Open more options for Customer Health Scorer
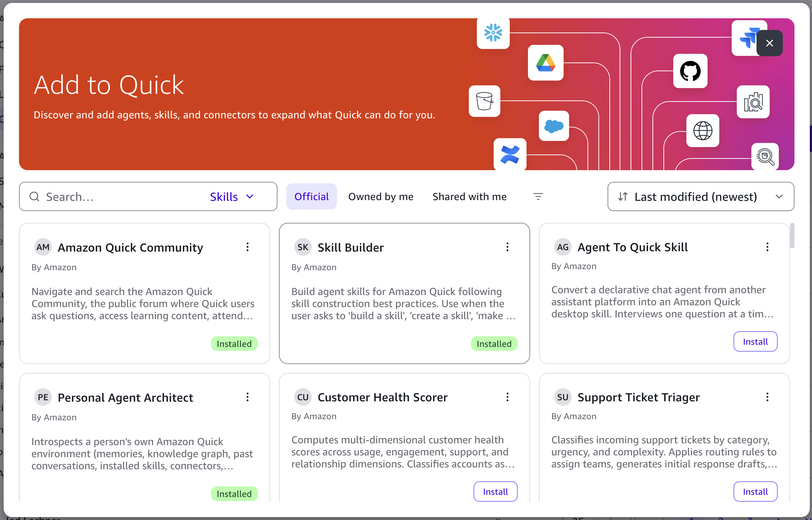 507,397
